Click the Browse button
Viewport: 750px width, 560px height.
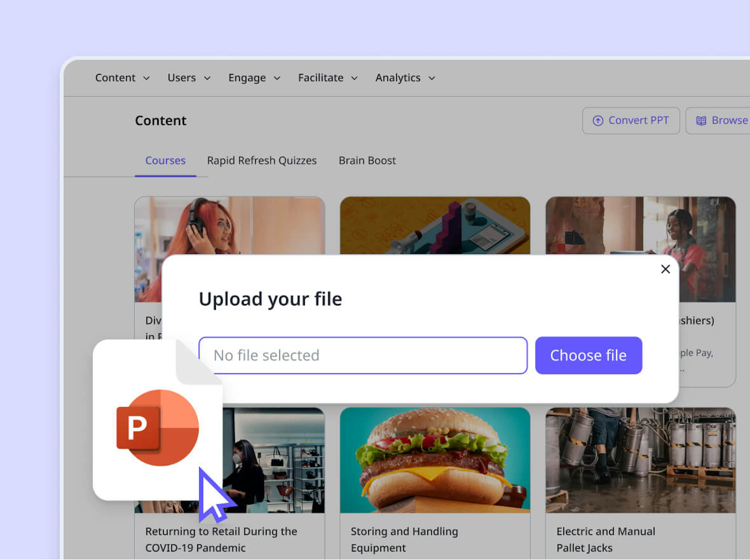point(718,121)
